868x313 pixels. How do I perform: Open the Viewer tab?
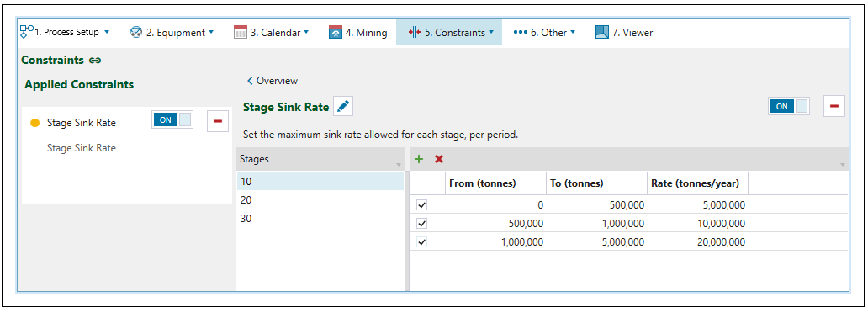[624, 33]
